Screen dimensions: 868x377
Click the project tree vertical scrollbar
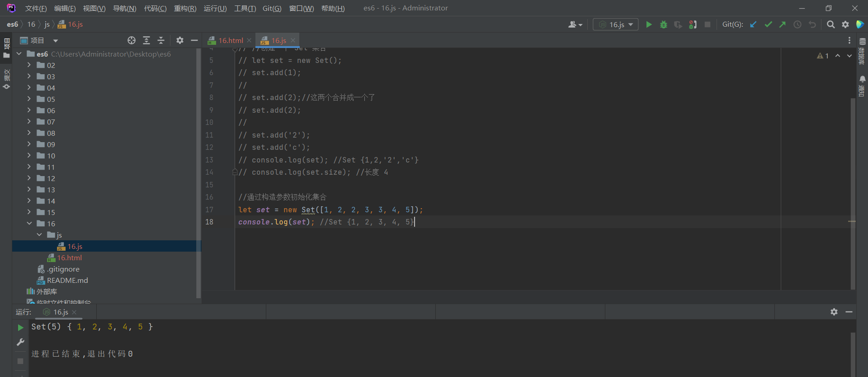(198, 173)
